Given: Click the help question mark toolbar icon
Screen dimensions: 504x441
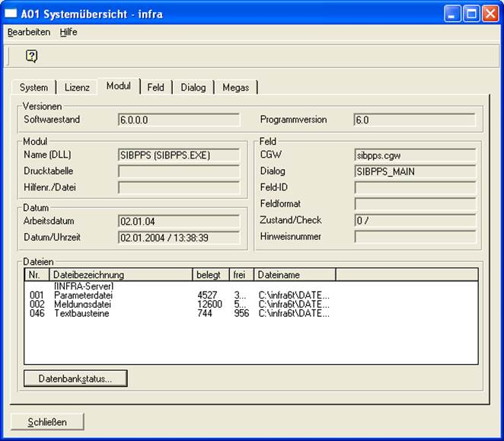Looking at the screenshot, I should click(x=31, y=56).
